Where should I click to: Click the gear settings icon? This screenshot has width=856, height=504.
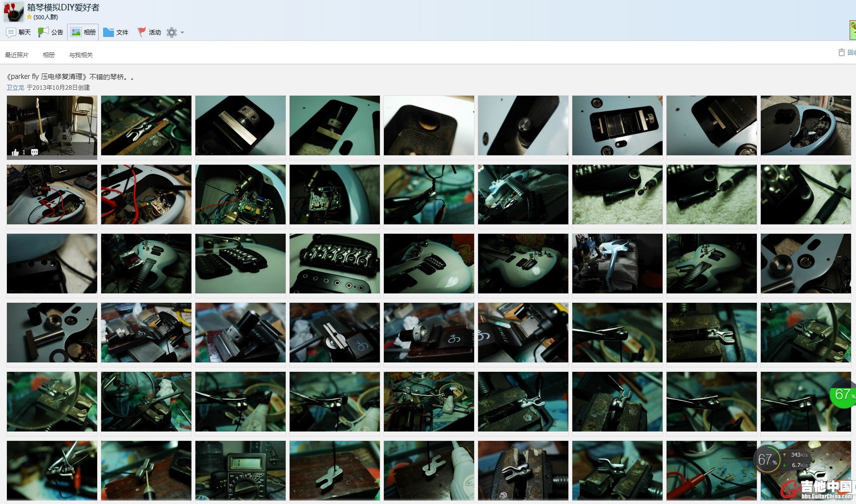point(171,33)
